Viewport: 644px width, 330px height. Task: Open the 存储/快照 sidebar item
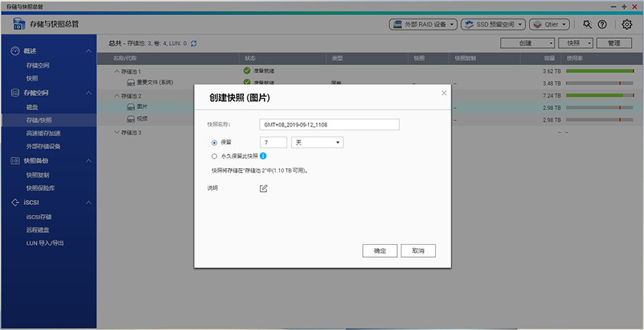point(49,120)
